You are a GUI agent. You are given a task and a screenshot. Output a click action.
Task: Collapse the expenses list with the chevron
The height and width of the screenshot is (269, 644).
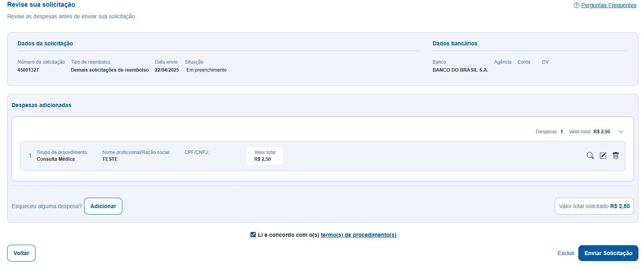coord(621,132)
